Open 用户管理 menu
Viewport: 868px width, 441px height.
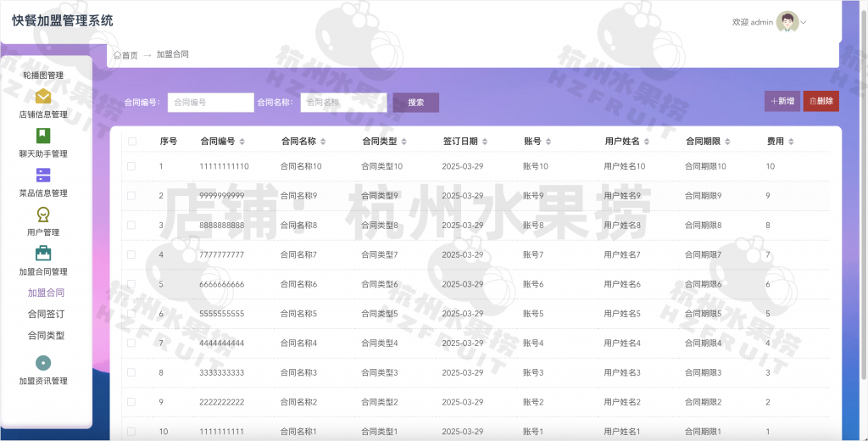point(43,232)
